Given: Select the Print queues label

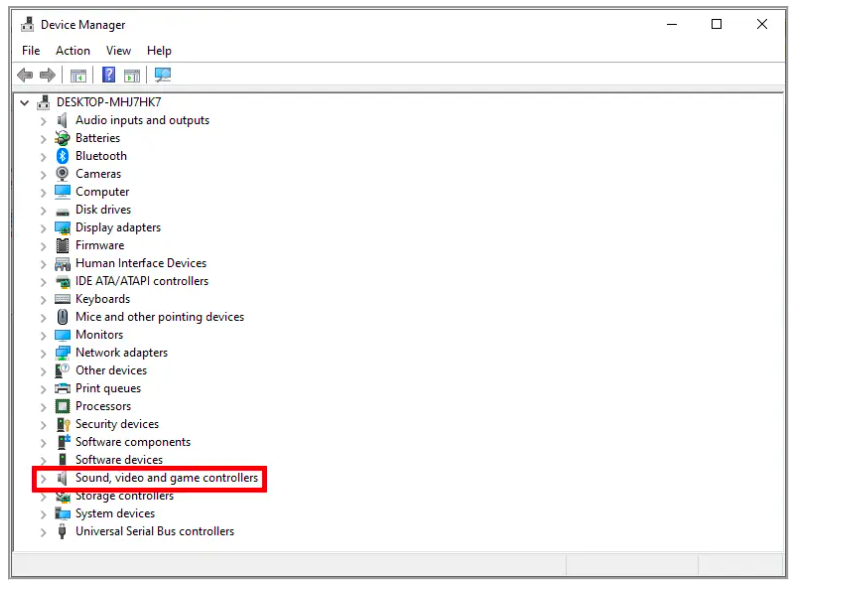Looking at the screenshot, I should [x=108, y=388].
